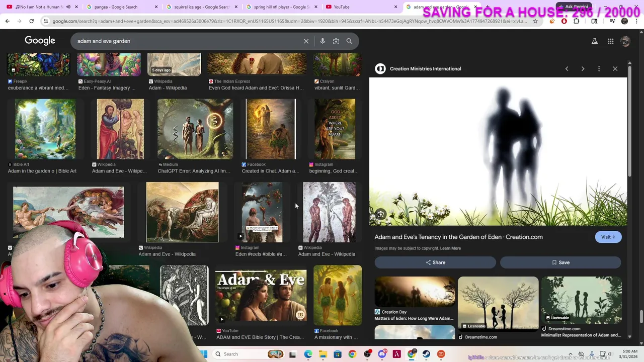Click the Share button
Viewport: 644px width, 362px height.
pos(435,262)
